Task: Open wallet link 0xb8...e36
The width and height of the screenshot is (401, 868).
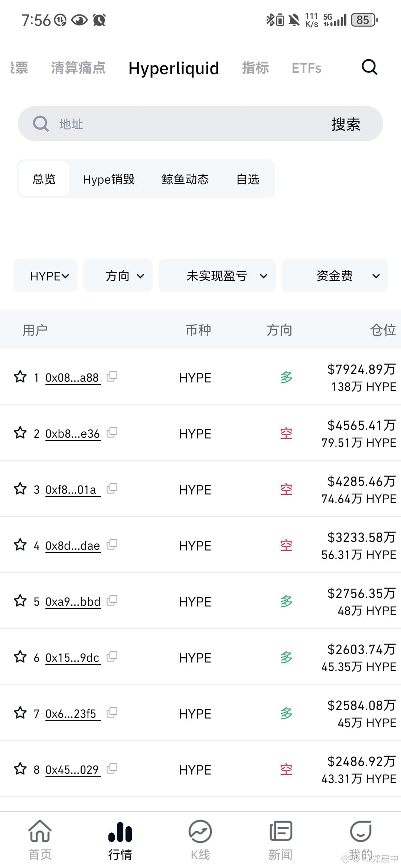Action: [73, 434]
